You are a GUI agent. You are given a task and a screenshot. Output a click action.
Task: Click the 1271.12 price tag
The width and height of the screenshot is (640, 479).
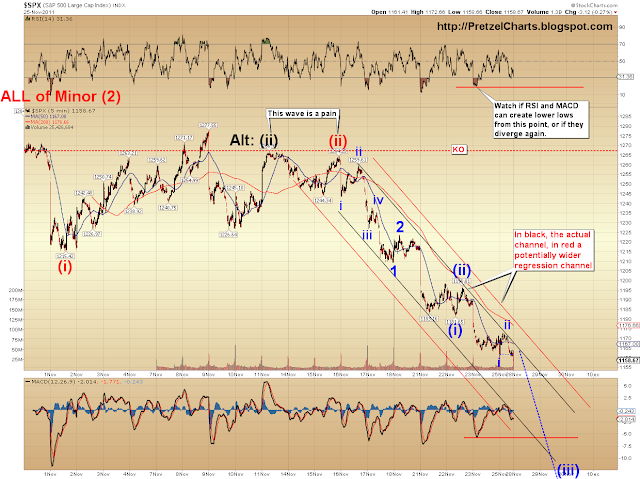184,137
